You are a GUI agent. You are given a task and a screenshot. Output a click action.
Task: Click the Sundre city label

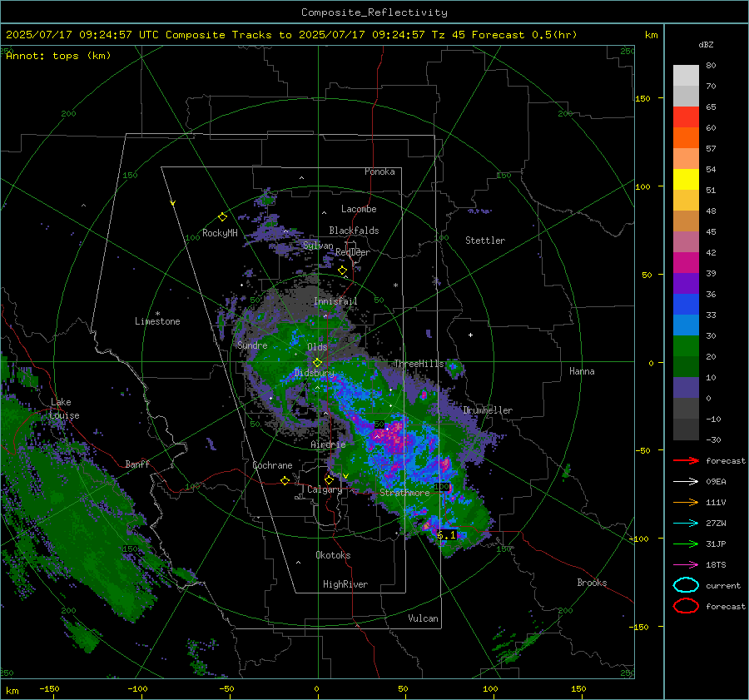[252, 345]
